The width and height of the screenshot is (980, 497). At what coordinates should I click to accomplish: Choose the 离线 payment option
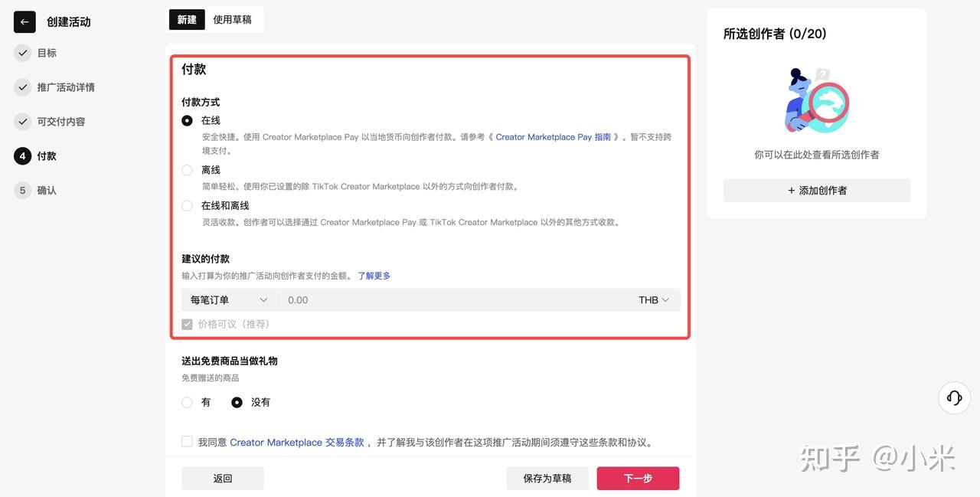point(187,169)
